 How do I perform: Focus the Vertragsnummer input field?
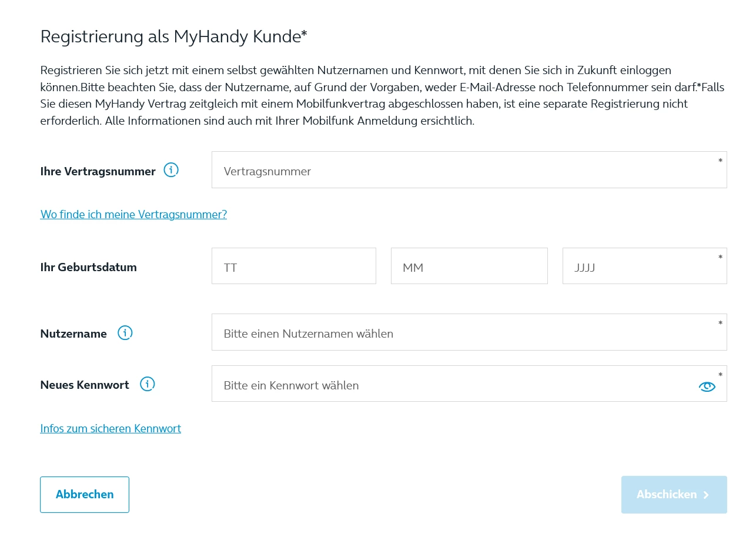coord(469,171)
